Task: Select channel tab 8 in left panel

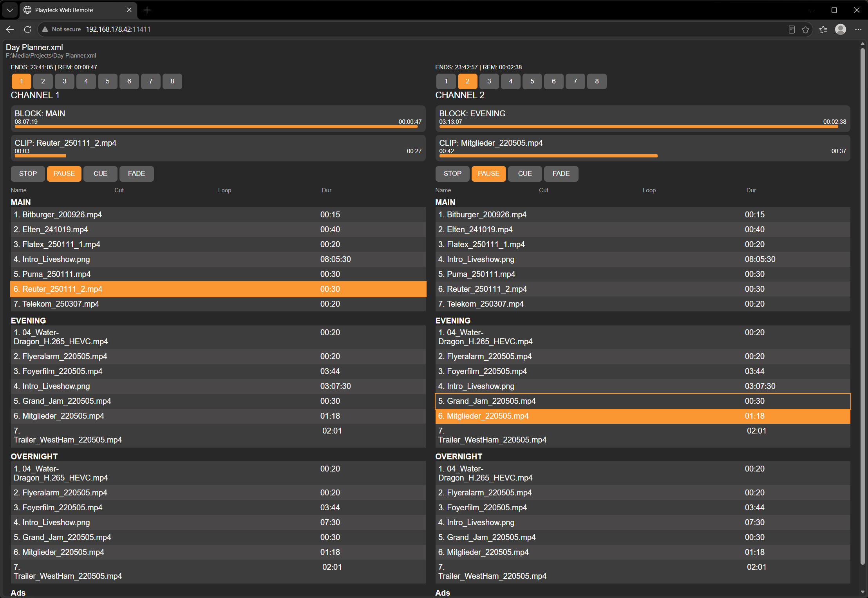Action: click(172, 81)
